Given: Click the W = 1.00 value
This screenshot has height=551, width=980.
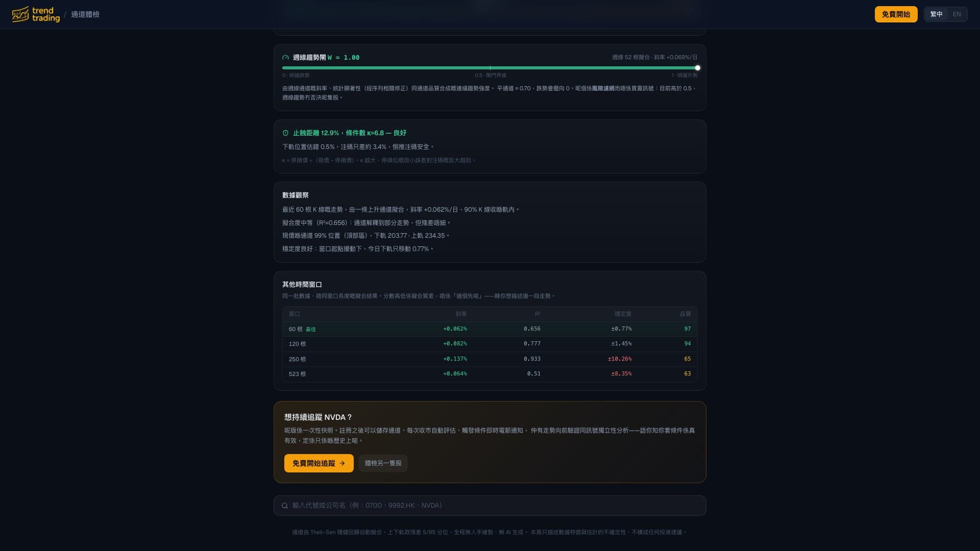Looking at the screenshot, I should click(x=344, y=58).
